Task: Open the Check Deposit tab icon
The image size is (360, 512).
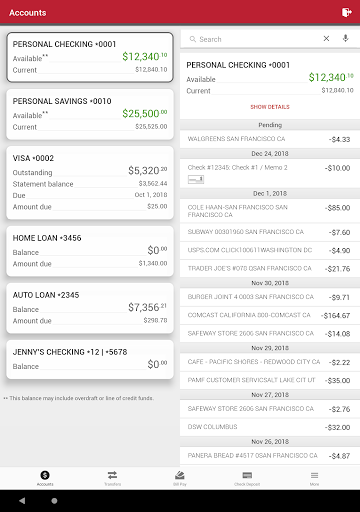Action: pyautogui.click(x=247, y=475)
